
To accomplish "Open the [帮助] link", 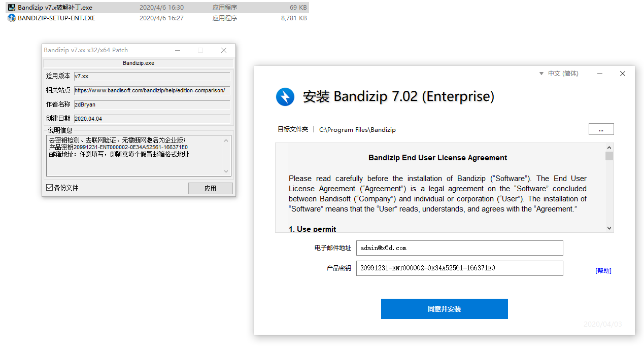I will coord(603,271).
